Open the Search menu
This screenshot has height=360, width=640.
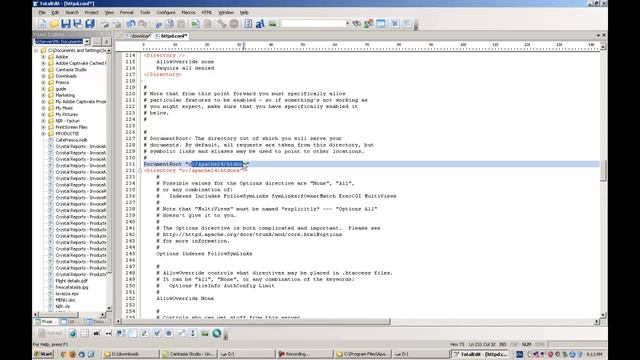point(72,13)
